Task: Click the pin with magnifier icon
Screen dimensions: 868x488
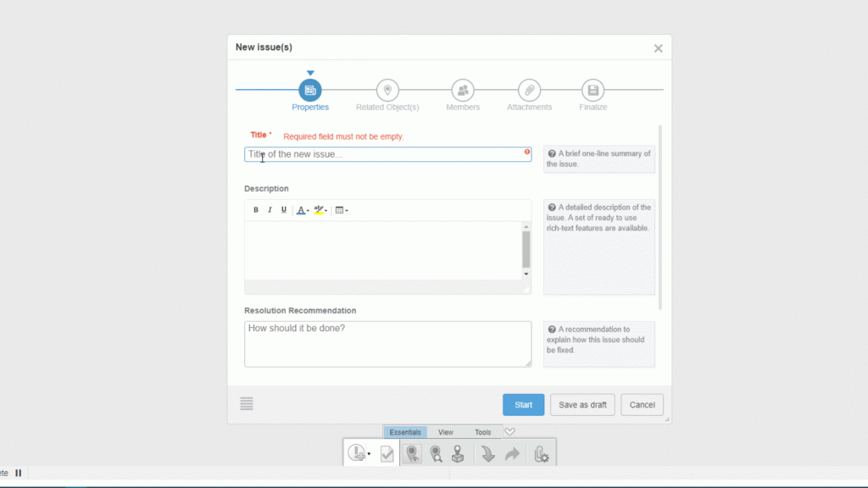Action: coord(436,455)
